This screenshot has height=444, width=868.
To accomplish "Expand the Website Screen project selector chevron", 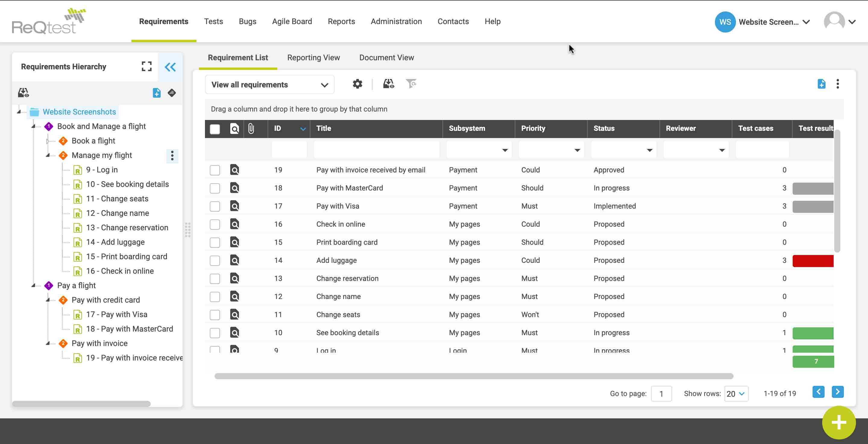I will pyautogui.click(x=806, y=22).
